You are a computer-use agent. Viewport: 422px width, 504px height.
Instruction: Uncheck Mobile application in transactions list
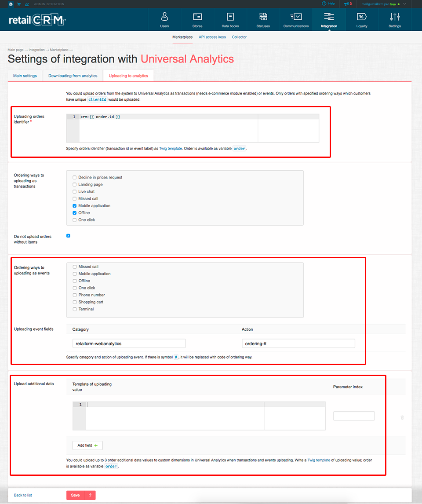tap(74, 206)
